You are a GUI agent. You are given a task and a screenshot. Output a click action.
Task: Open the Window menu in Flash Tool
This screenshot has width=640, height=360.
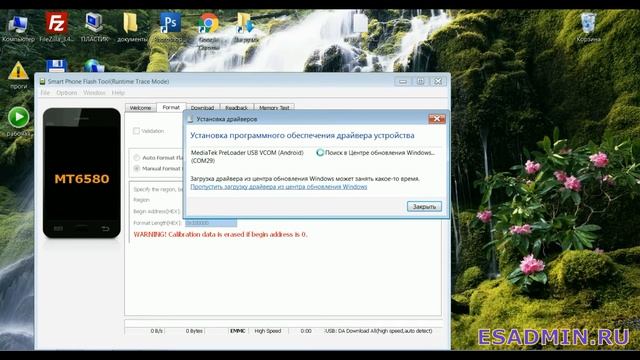tap(94, 93)
